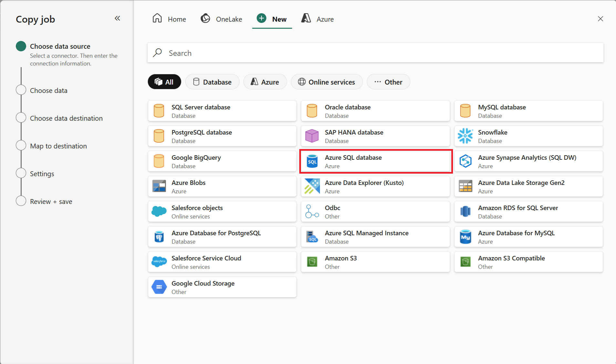Image resolution: width=616 pixels, height=364 pixels.
Task: Pick the MySQL database label
Action: pyautogui.click(x=502, y=107)
